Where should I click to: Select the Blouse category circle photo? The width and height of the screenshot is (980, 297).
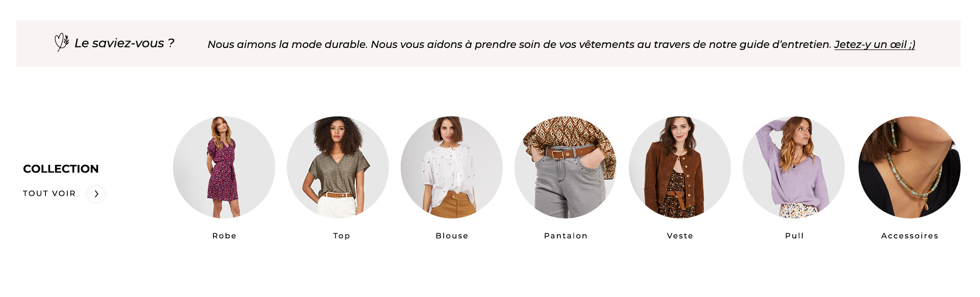[452, 167]
